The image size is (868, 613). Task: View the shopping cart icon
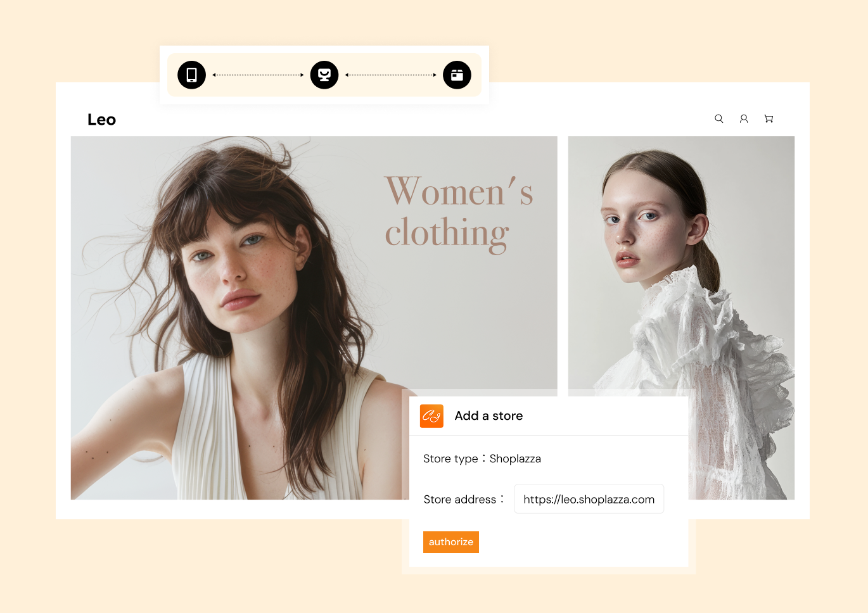coord(769,118)
